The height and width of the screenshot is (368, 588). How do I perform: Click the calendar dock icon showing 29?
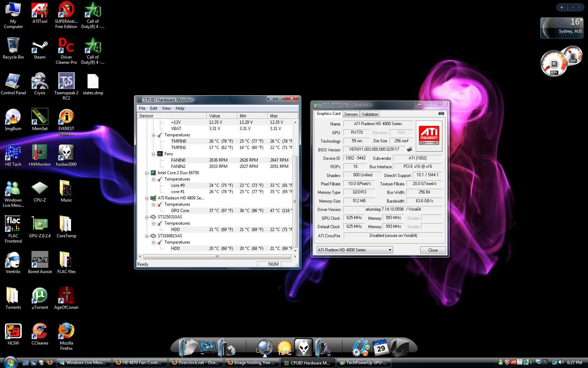pos(380,348)
